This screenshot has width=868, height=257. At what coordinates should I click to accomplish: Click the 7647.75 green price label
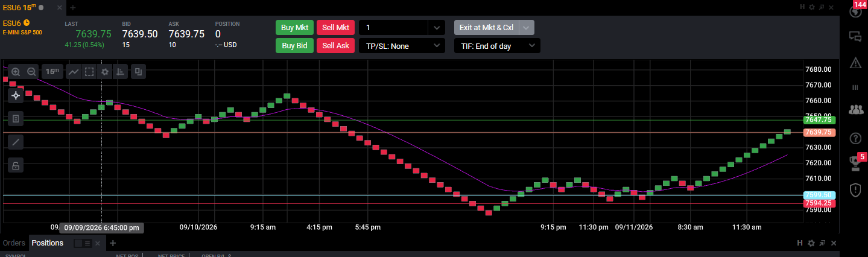[819, 120]
